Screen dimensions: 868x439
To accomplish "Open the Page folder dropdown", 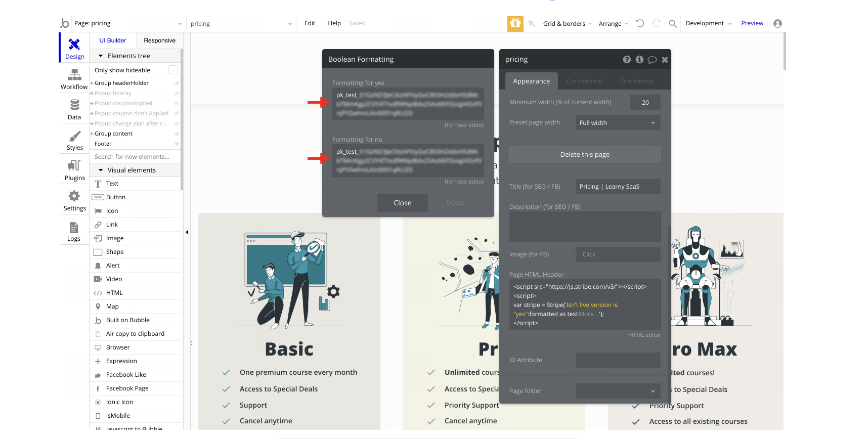I will pyautogui.click(x=618, y=391).
